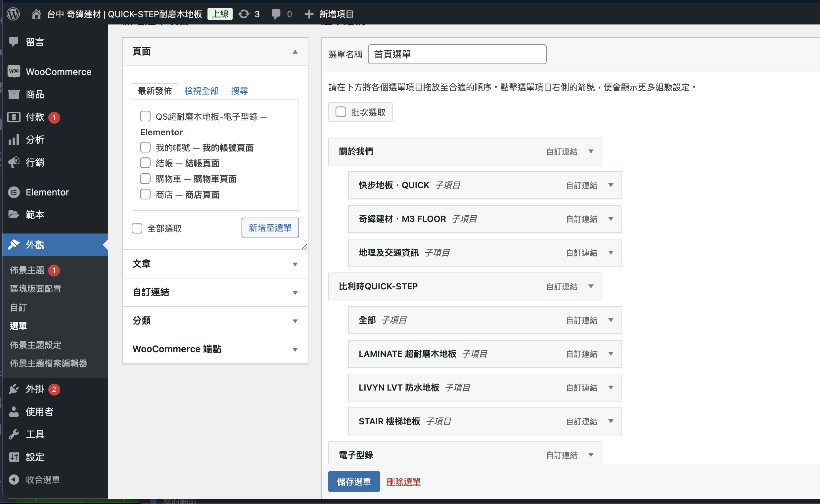Image resolution: width=820 pixels, height=504 pixels.
Task: Click the 新增至選單 button
Action: click(270, 228)
